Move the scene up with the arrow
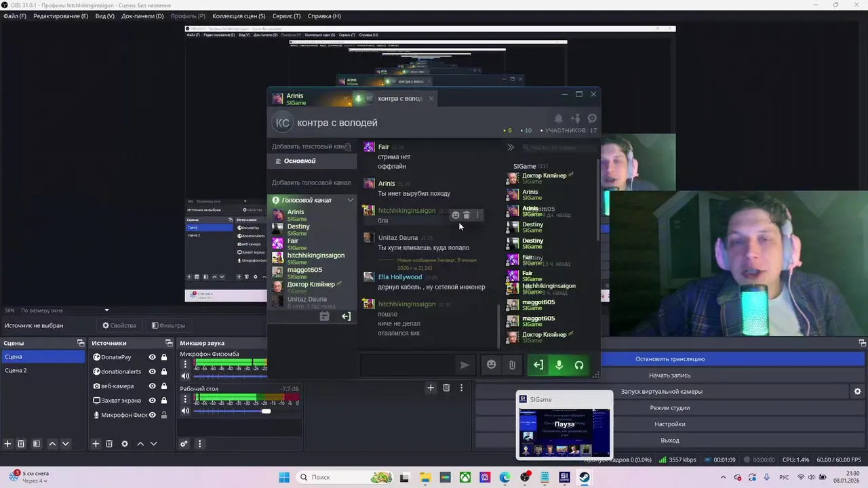Viewport: 868px width, 488px height. coord(52,444)
